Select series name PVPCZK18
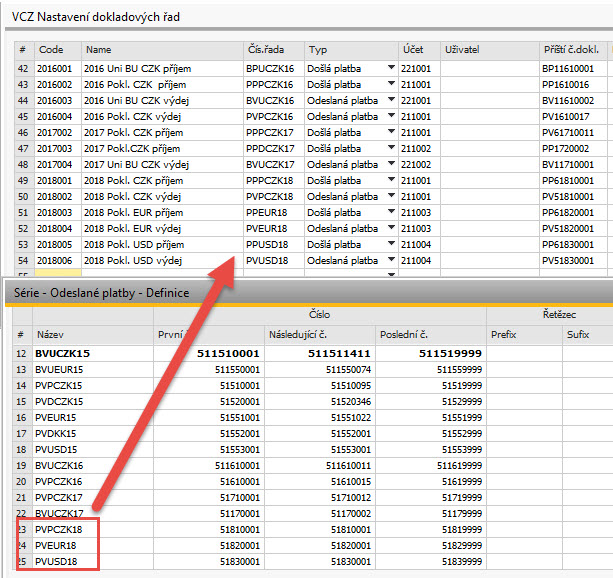The image size is (613, 578). click(x=93, y=530)
